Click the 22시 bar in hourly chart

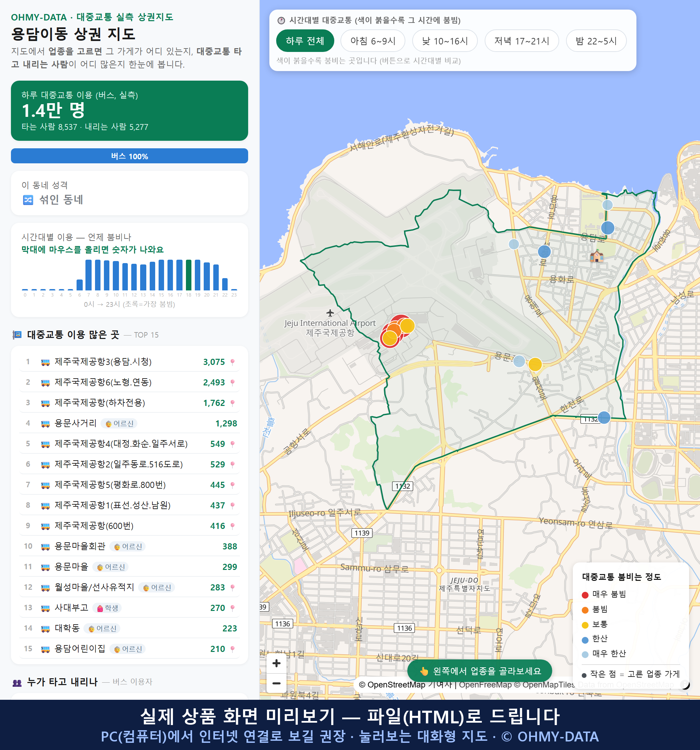[x=225, y=284]
